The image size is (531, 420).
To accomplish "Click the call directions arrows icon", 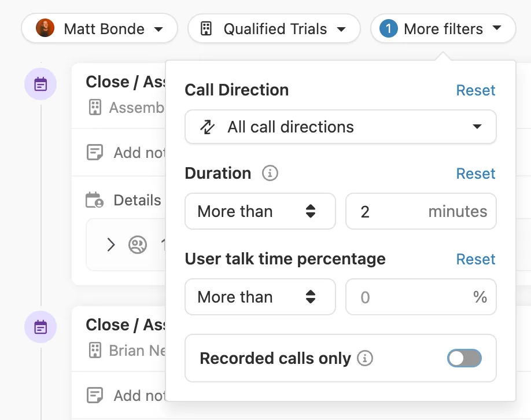I will coord(207,127).
